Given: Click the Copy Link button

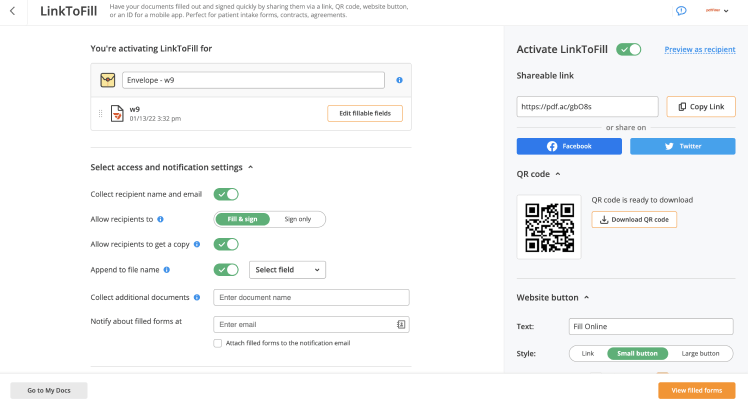Looking at the screenshot, I should tap(701, 106).
